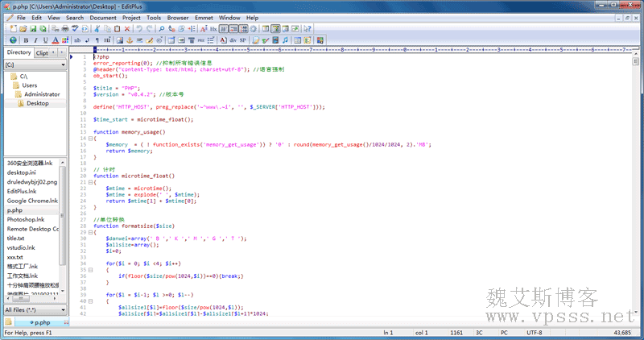Click the Save file toolbar icon

tap(33, 28)
